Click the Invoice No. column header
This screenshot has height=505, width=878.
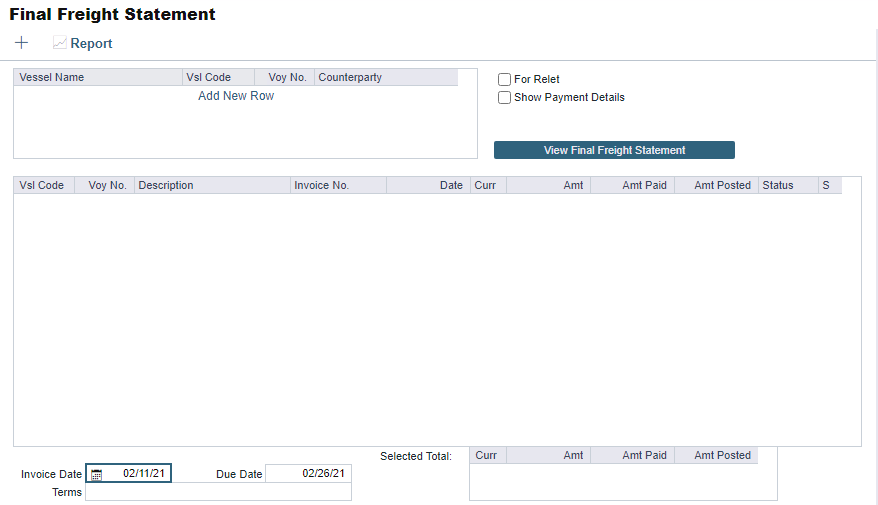coord(337,185)
